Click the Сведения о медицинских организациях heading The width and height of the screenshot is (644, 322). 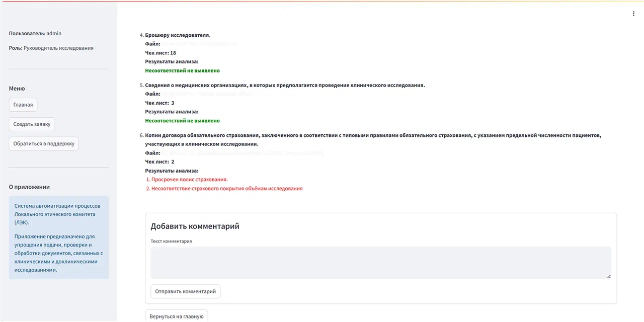(x=285, y=85)
